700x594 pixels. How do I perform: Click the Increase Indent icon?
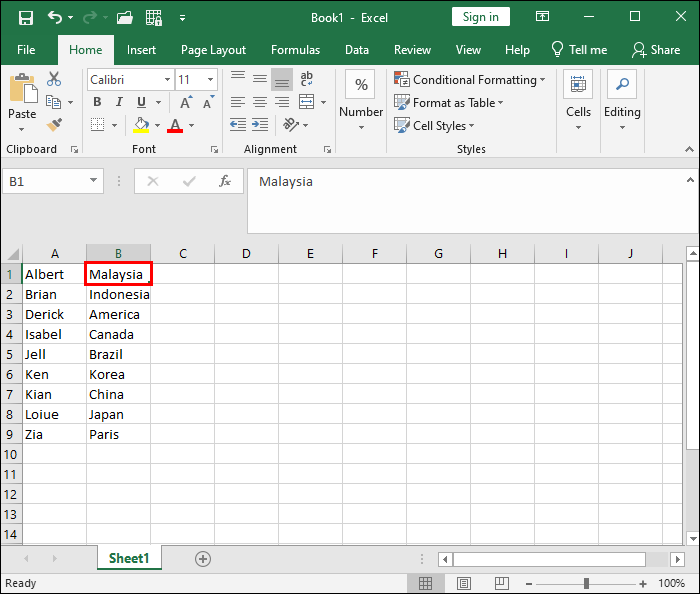click(260, 125)
